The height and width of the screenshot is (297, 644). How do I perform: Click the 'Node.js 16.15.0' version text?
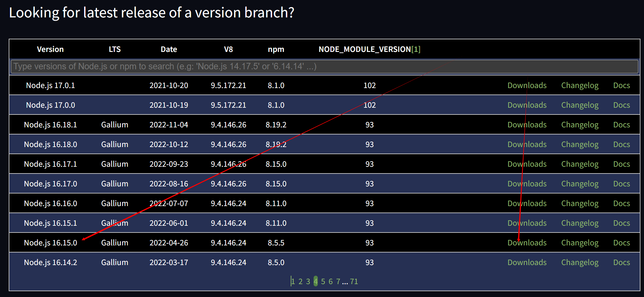tap(51, 243)
